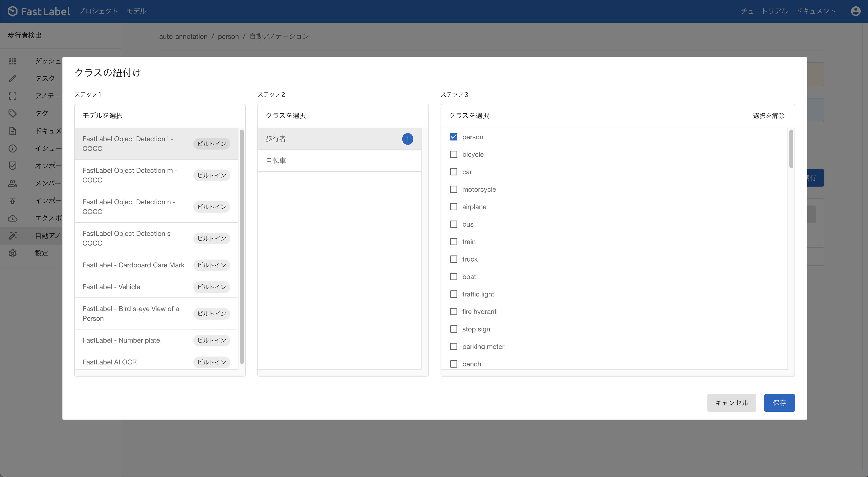Open the プロジェクト menu in header
Viewport: 868px width, 477px height.
[x=98, y=11]
